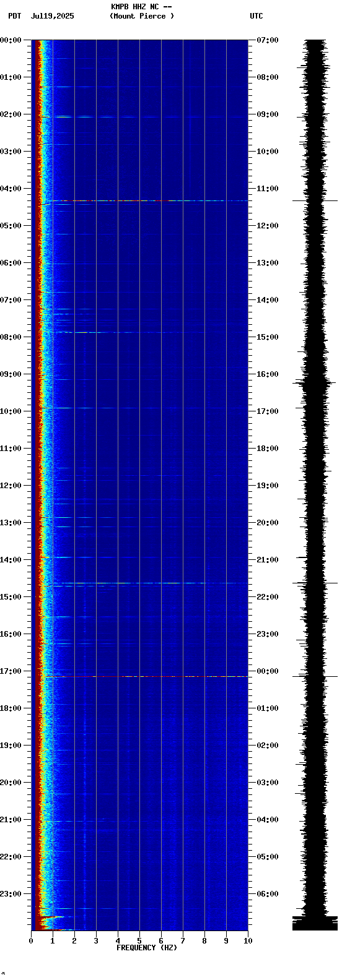Click the 15:00 PDT time tick
The image size is (342, 980).
[11, 597]
